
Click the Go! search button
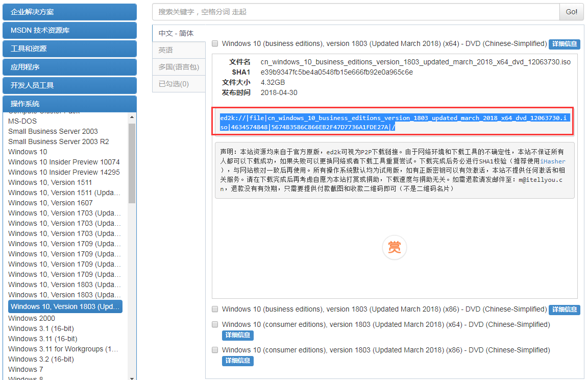pyautogui.click(x=571, y=12)
